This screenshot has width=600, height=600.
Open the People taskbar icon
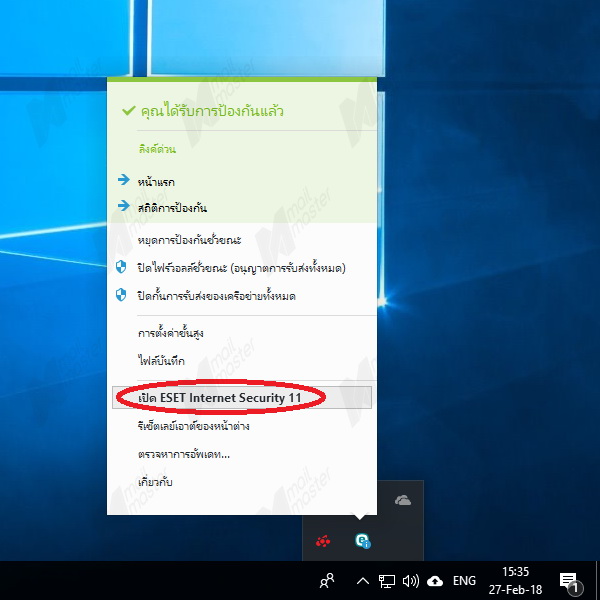point(327,580)
